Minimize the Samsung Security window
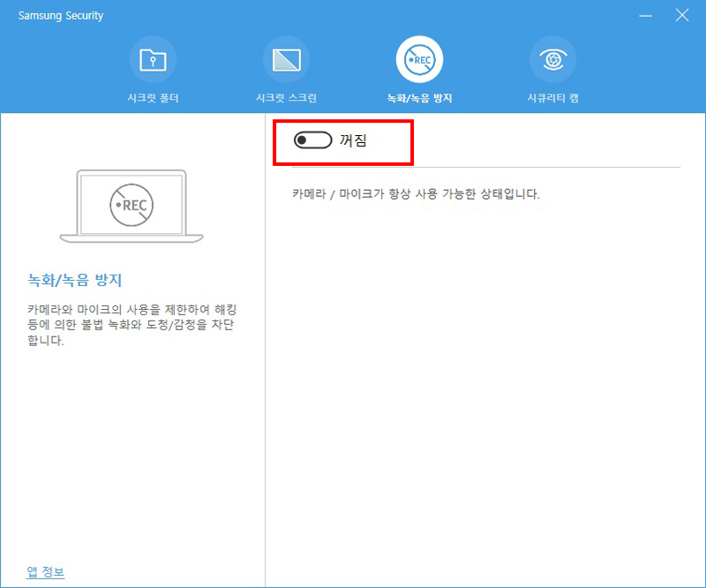The width and height of the screenshot is (706, 588). [645, 16]
